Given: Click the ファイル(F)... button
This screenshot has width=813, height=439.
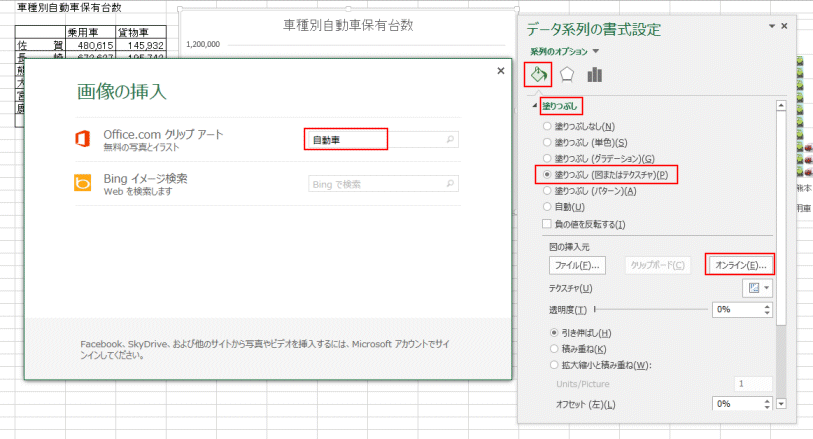Looking at the screenshot, I should 577,265.
